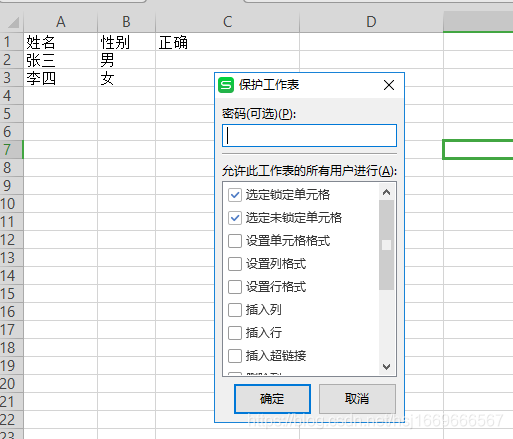
Task: Click the select-all corner triangle
Action: tap(12, 22)
